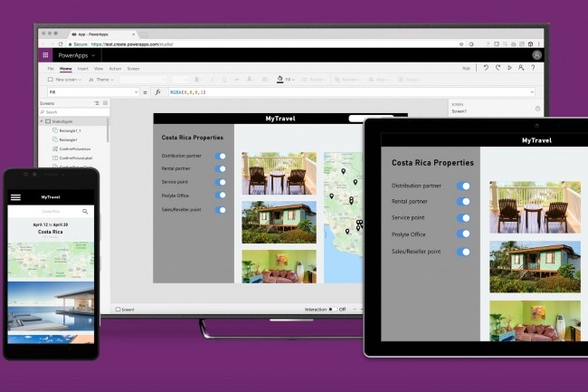
Task: Toggle Underline in the ribbon
Action: click(224, 80)
